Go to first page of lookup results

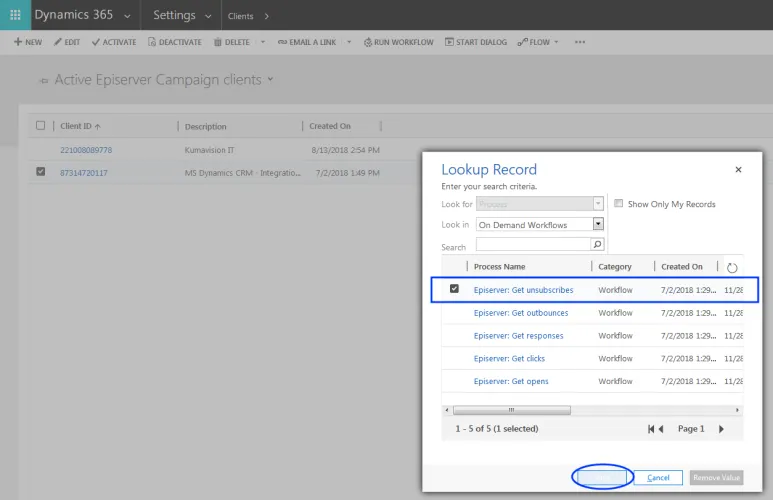click(x=651, y=429)
